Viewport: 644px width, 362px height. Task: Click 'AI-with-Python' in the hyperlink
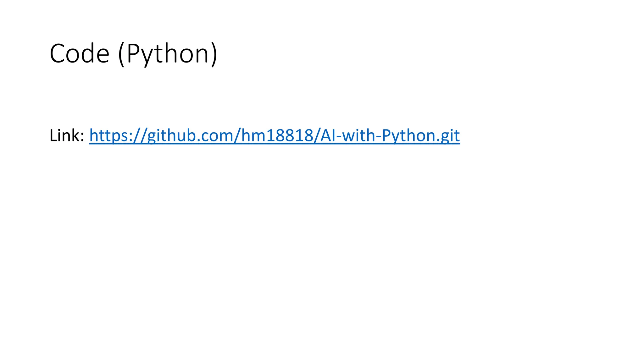[377, 136]
